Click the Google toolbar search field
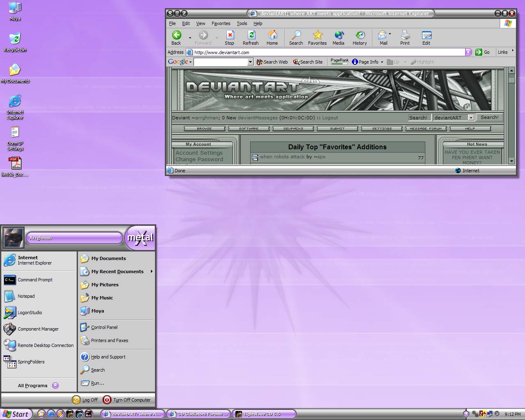The image size is (525, 420). pyautogui.click(x=221, y=62)
